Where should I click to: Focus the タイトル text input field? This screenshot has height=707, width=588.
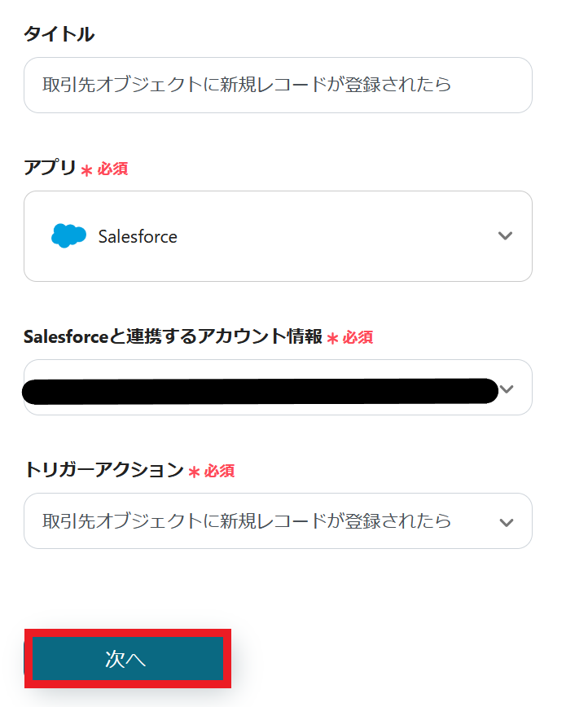[277, 85]
